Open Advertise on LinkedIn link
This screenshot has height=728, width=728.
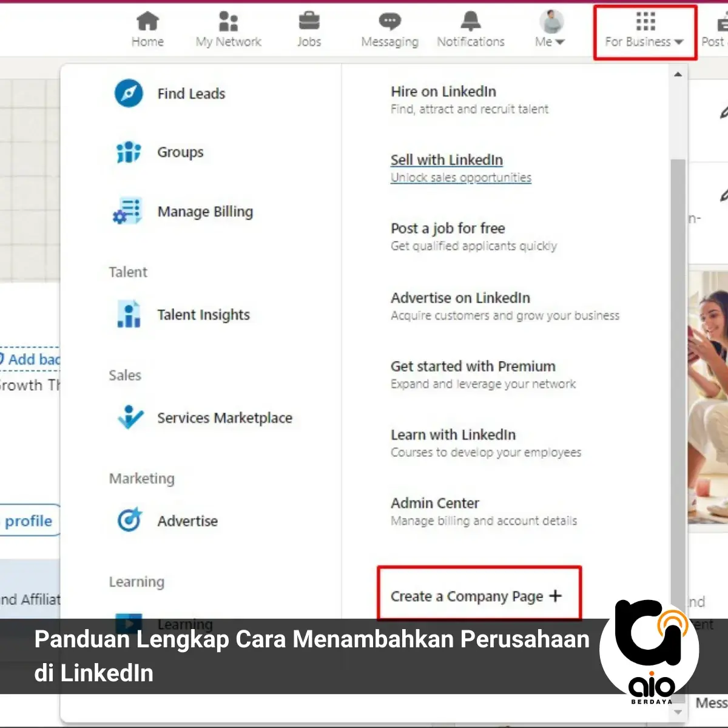(x=460, y=298)
